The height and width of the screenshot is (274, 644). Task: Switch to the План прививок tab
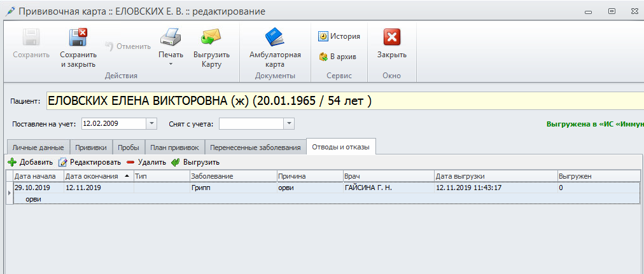click(174, 147)
